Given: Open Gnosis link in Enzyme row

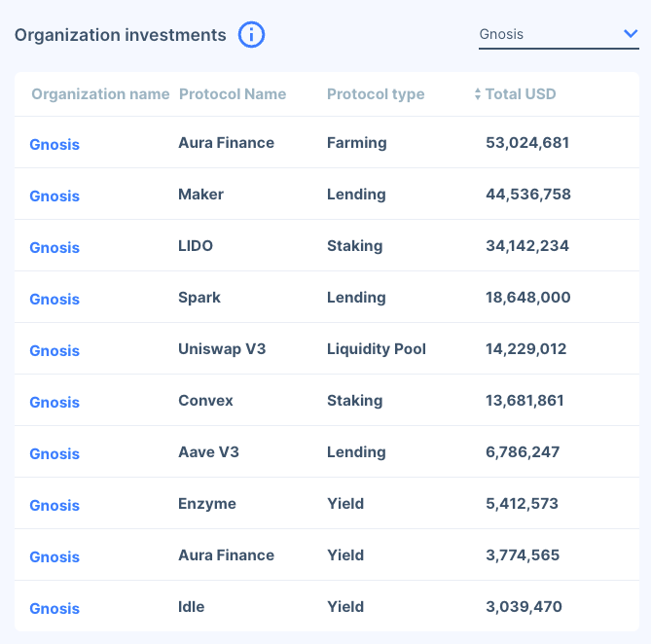Looking at the screenshot, I should click(x=54, y=506).
